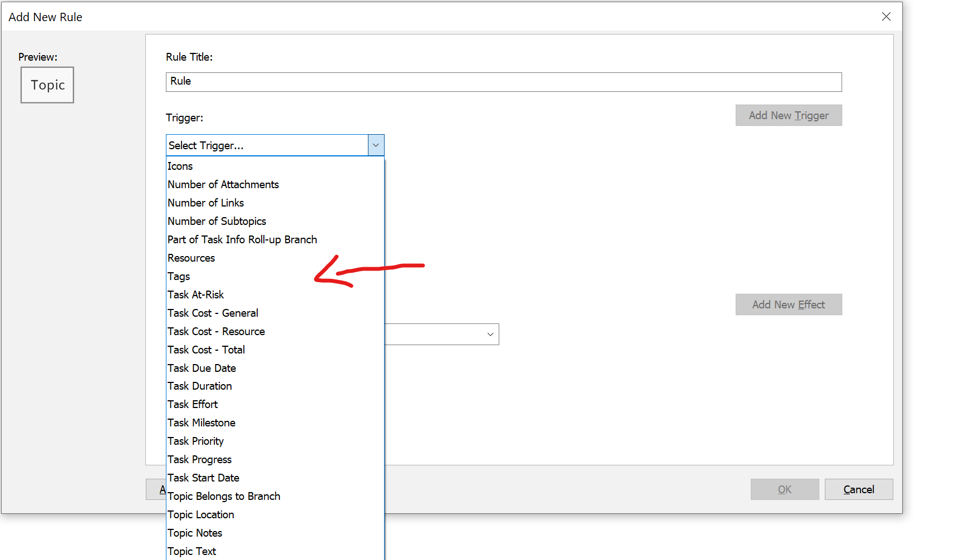964x560 pixels.
Task: Pick Task Priority from list
Action: tap(196, 441)
